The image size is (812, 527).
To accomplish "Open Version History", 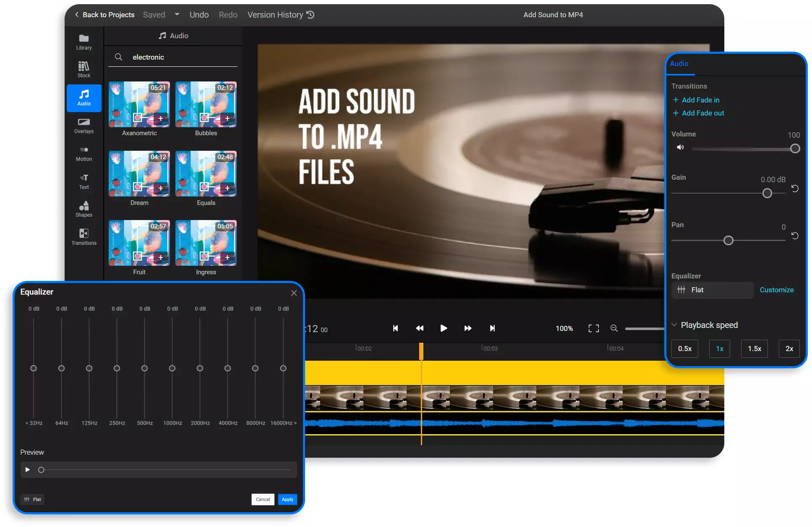I will [280, 14].
